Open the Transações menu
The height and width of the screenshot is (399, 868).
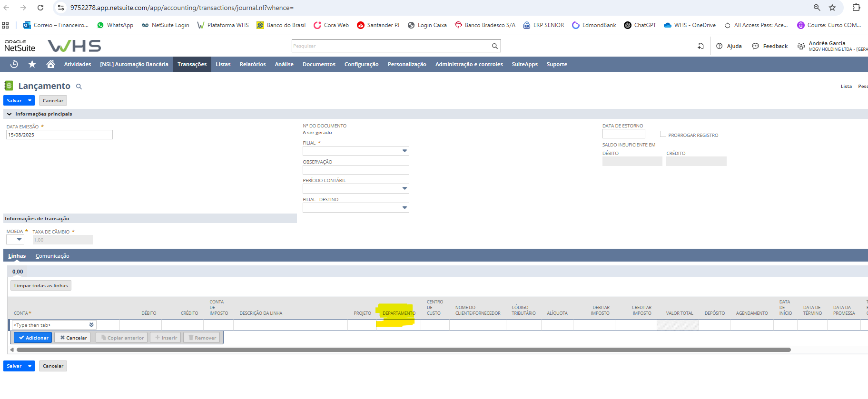pyautogui.click(x=192, y=64)
